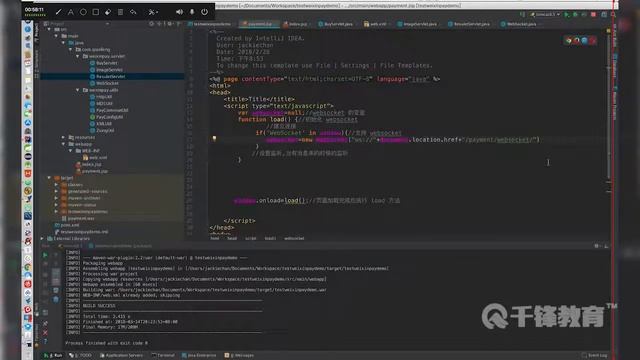Select the eraser tool in recorder overlay
Viewport: 640px width, 360px height.
(108, 12)
